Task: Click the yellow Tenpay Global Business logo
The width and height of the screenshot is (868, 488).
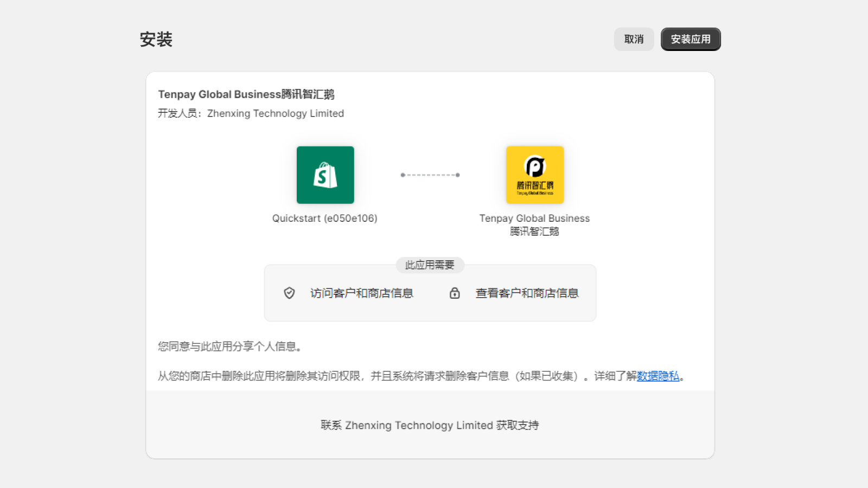Action: coord(535,175)
